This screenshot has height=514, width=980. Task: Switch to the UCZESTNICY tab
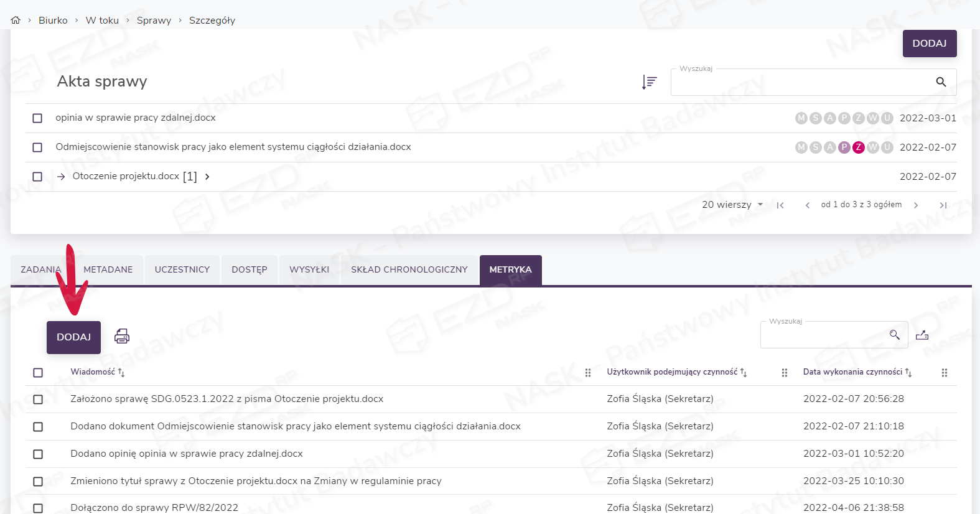182,270
